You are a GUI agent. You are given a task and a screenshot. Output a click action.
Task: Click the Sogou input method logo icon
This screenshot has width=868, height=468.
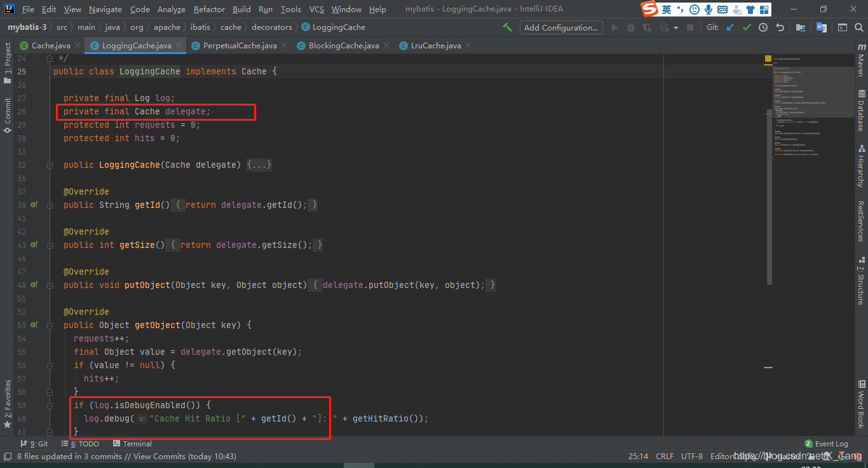point(649,9)
